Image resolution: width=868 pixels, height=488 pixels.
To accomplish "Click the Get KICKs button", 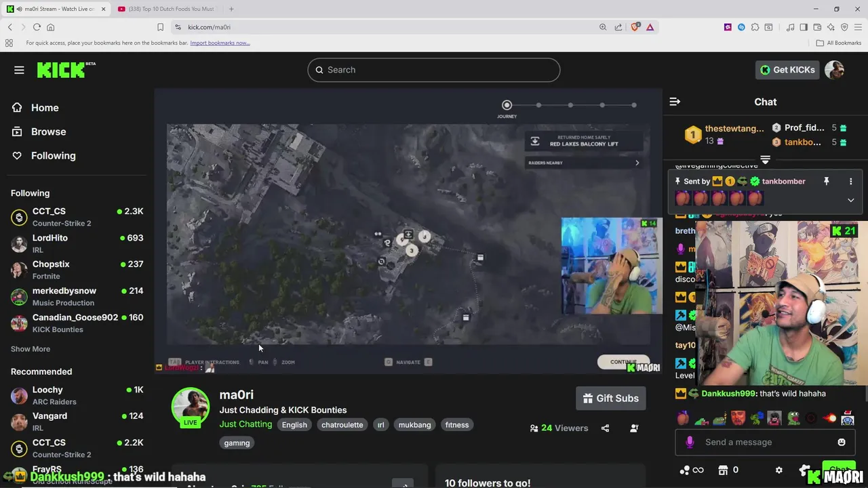I will [787, 70].
